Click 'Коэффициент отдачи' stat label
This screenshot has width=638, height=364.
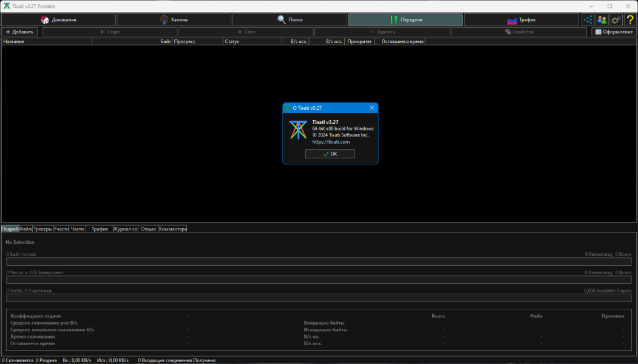coord(35,316)
